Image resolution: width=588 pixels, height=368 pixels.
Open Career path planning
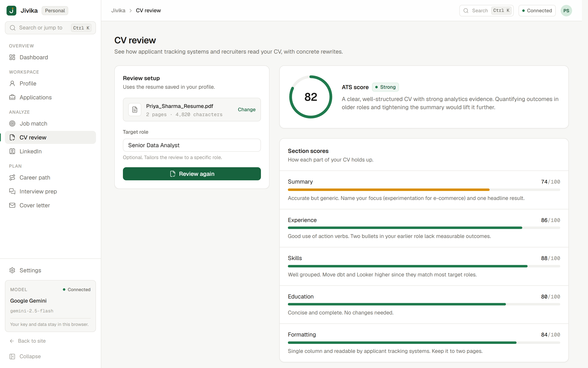pyautogui.click(x=50, y=177)
